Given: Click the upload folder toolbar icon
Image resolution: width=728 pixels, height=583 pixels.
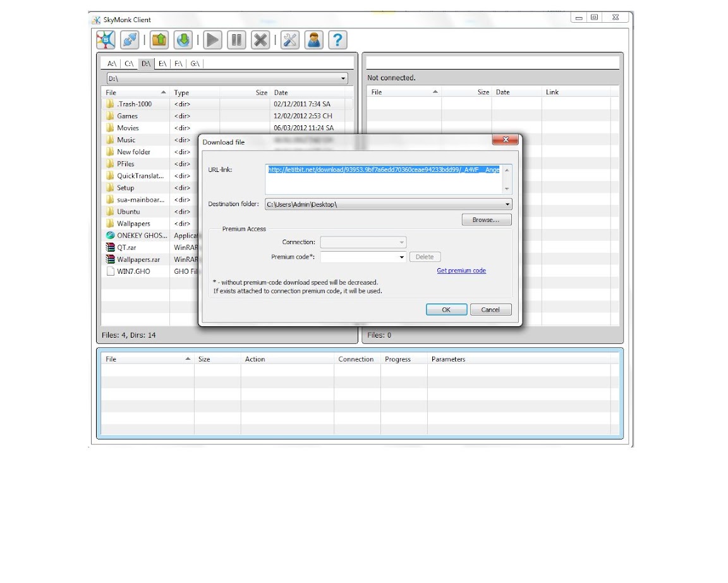Looking at the screenshot, I should click(x=159, y=40).
